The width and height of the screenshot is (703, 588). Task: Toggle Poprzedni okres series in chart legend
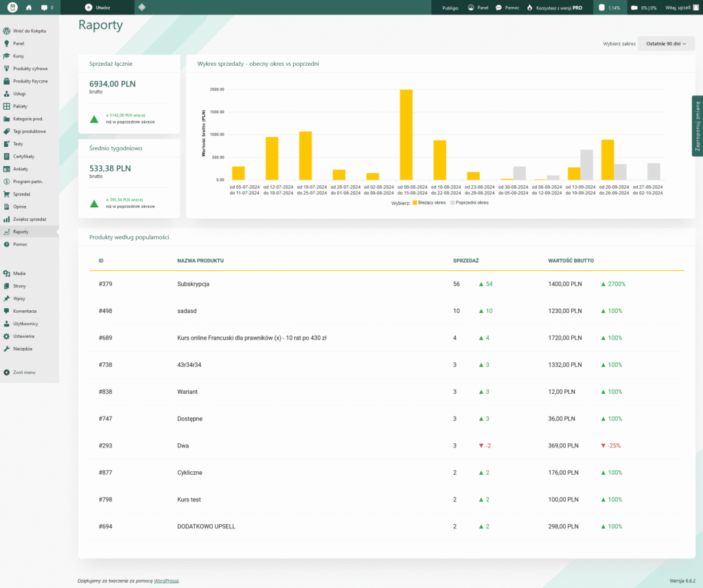click(x=470, y=202)
